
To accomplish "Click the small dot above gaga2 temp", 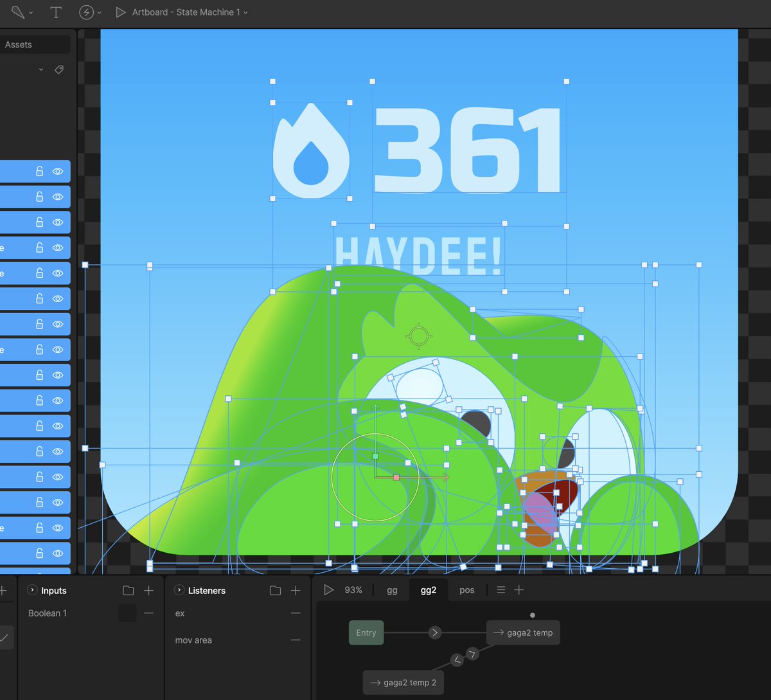I will coord(533,615).
